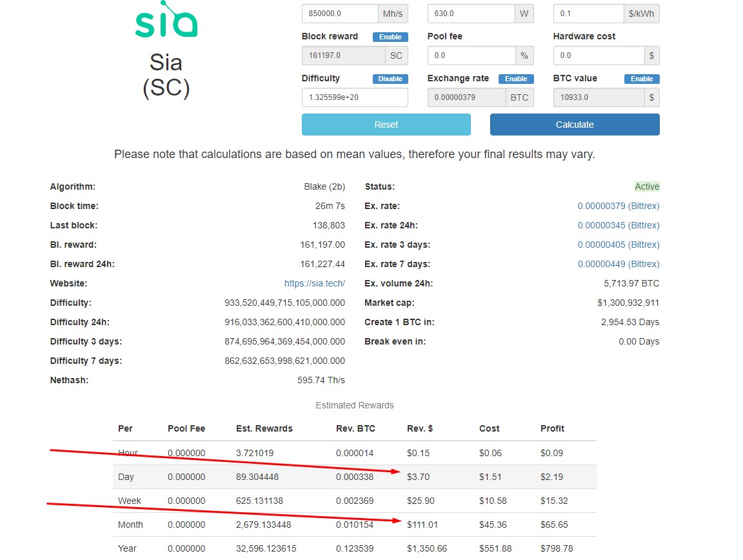Click Last block value 138,803
This screenshot has width=743, height=560.
(329, 225)
